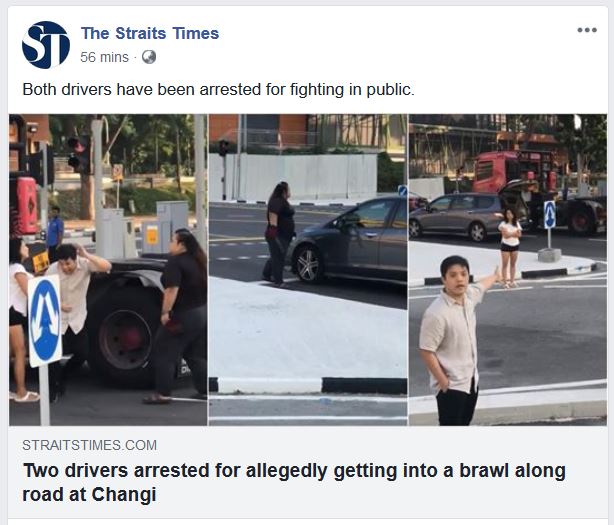Open the middle photo with grey car
614x525 pixels.
click(308, 270)
